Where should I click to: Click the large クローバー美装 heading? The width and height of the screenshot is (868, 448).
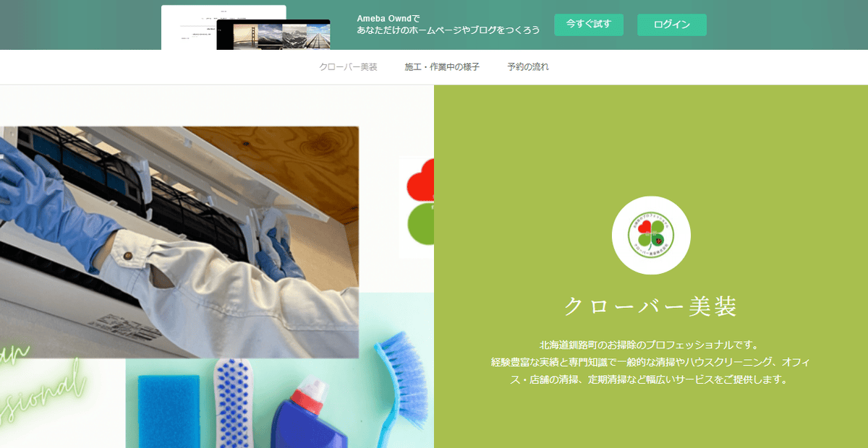pos(651,307)
